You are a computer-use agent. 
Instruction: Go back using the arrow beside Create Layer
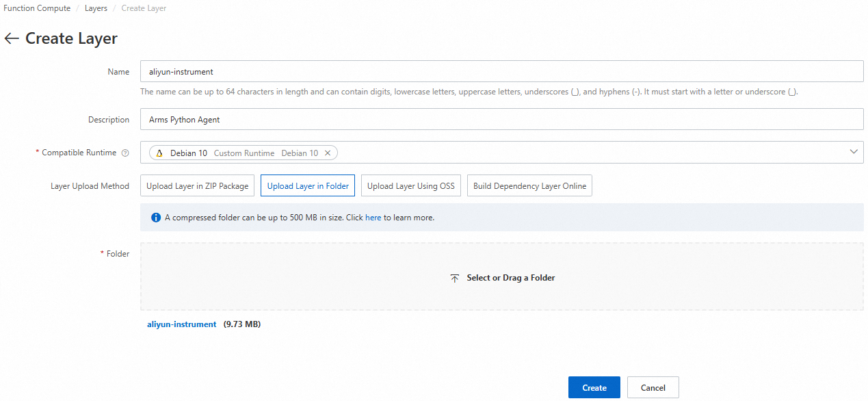(11, 39)
